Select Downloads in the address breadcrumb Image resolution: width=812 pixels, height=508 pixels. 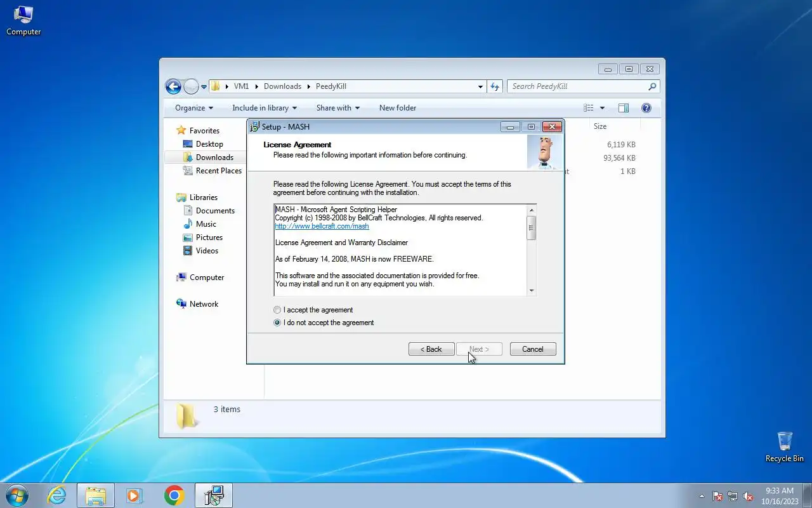tap(282, 86)
